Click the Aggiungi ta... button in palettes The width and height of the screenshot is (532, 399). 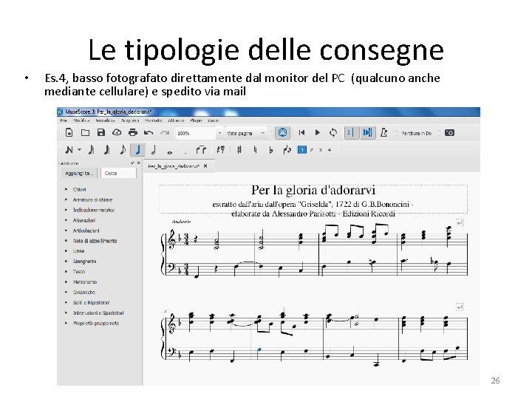[x=79, y=173]
